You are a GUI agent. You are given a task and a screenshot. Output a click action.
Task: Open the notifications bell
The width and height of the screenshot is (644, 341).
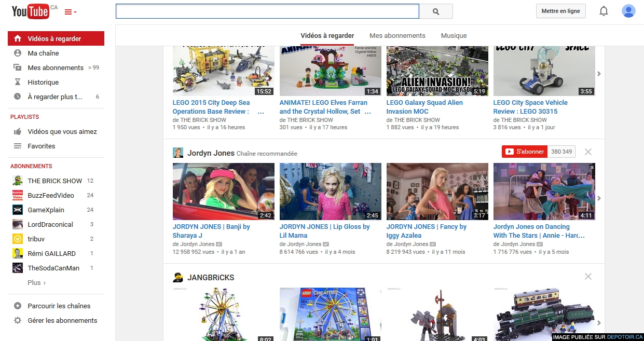[604, 11]
